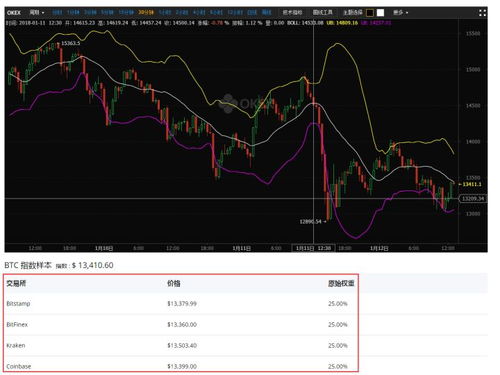
Task: Click the first time interval tab
Action: [x=57, y=12]
